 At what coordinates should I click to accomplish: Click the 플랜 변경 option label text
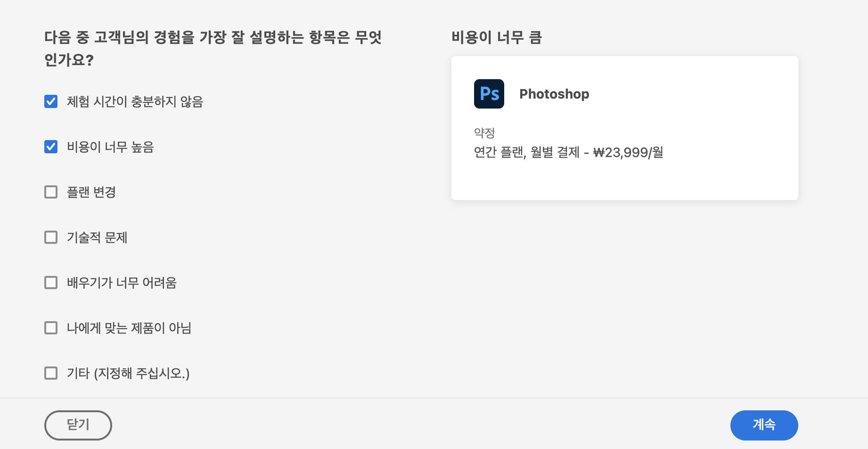pos(91,192)
